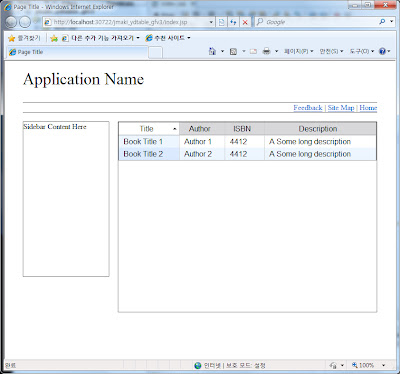This screenshot has height=374, width=400.
Task: Open the 안전(S) menu
Action: [x=331, y=51]
